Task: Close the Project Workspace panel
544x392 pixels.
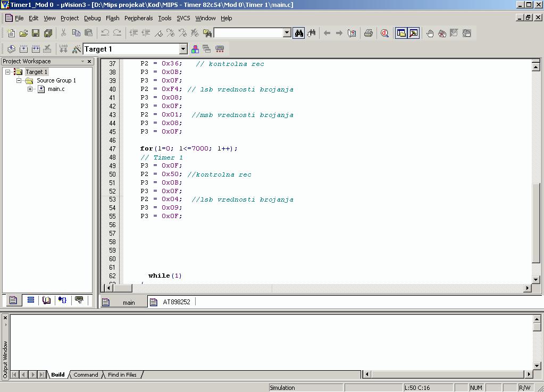Action: (x=89, y=61)
